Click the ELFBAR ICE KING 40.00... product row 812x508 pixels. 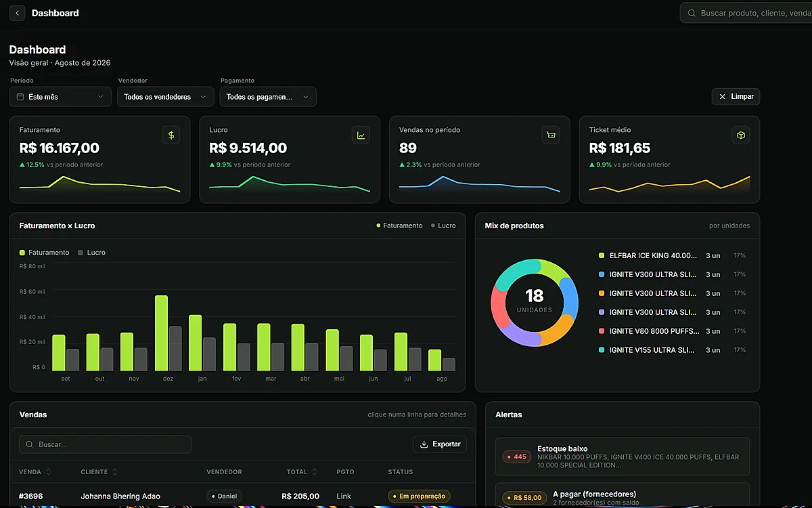pos(672,256)
